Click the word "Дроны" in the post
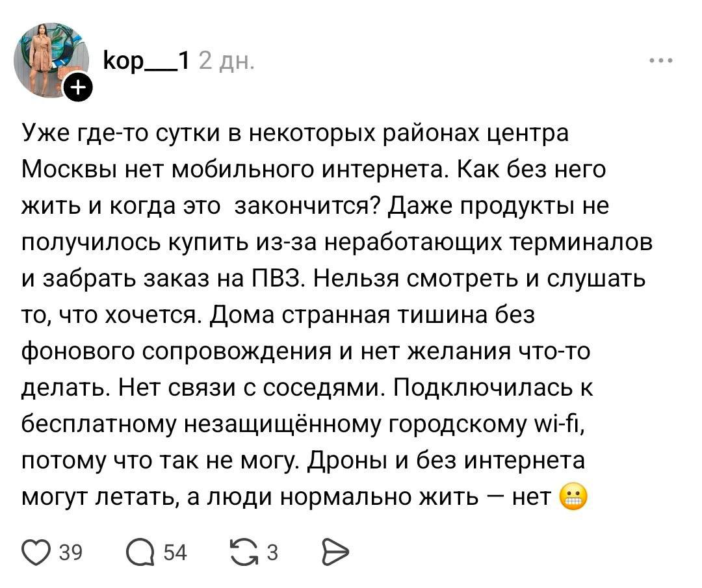 (337, 461)
